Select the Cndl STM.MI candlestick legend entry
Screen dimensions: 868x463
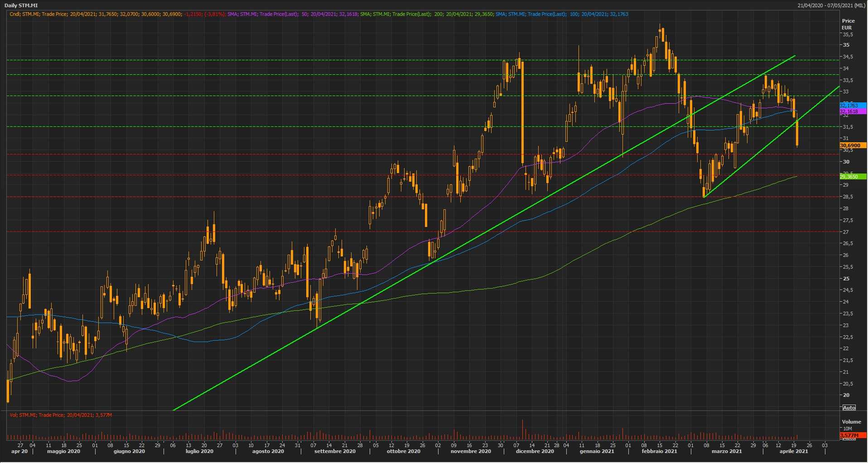click(117, 14)
